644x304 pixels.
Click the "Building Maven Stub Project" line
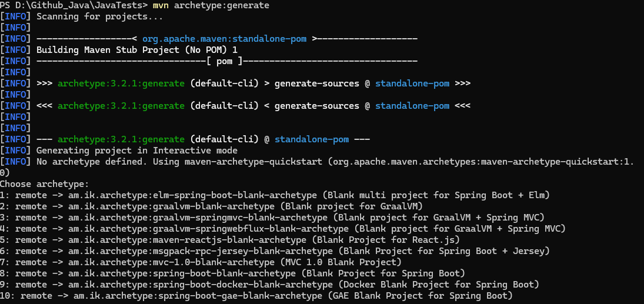(x=136, y=50)
